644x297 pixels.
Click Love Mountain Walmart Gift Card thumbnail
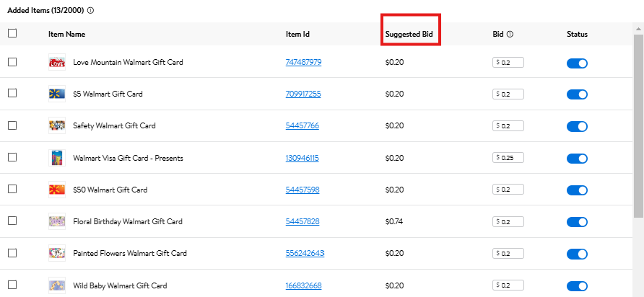56,62
